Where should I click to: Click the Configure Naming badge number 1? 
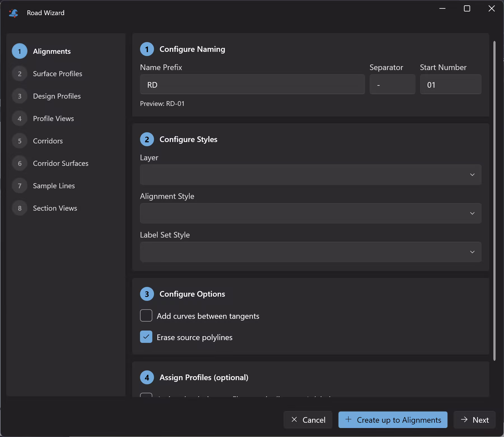pyautogui.click(x=147, y=49)
